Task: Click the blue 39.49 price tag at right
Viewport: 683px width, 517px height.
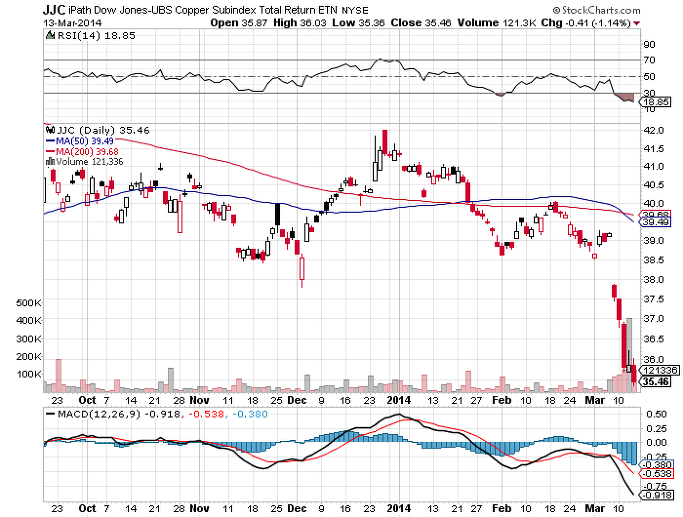Action: click(x=654, y=222)
